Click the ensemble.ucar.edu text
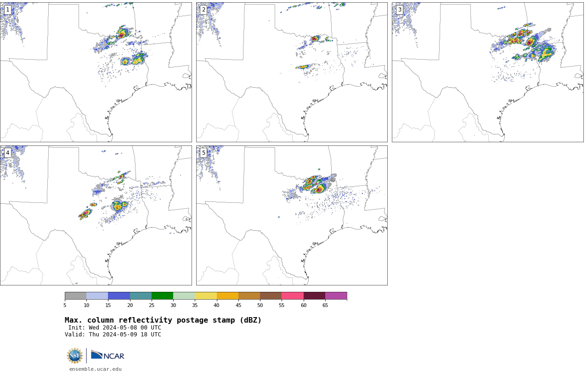588x374 pixels. click(x=96, y=369)
